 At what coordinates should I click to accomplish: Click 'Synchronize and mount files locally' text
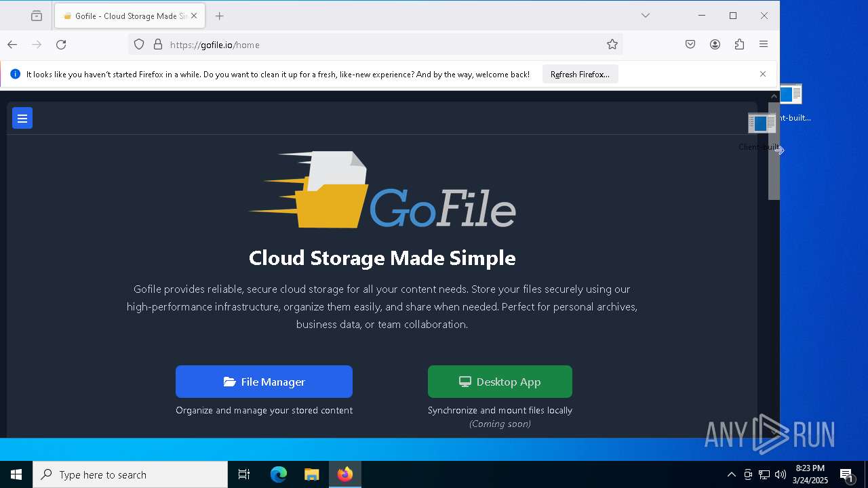point(500,410)
